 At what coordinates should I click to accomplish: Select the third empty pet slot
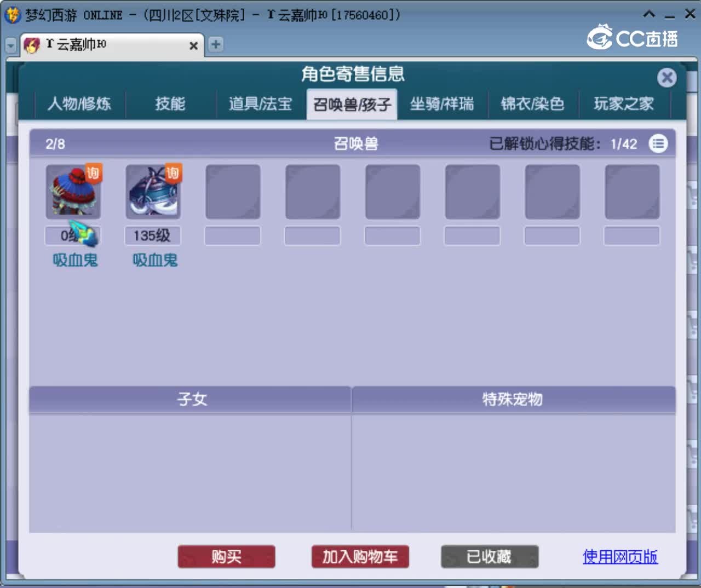coord(393,192)
